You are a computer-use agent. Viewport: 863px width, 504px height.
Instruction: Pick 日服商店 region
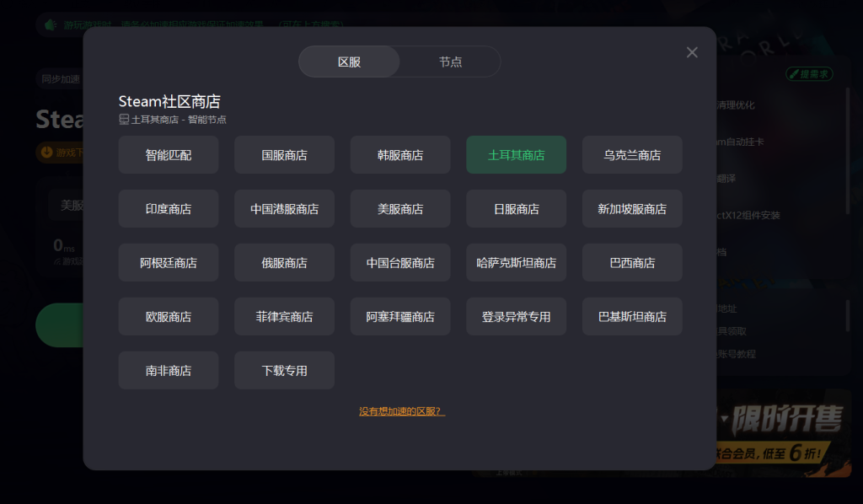pos(517,209)
